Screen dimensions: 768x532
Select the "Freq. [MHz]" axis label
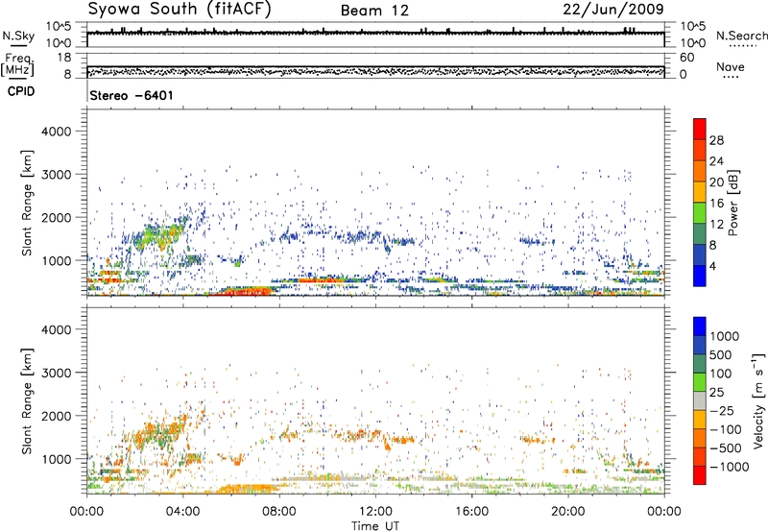[x=17, y=64]
